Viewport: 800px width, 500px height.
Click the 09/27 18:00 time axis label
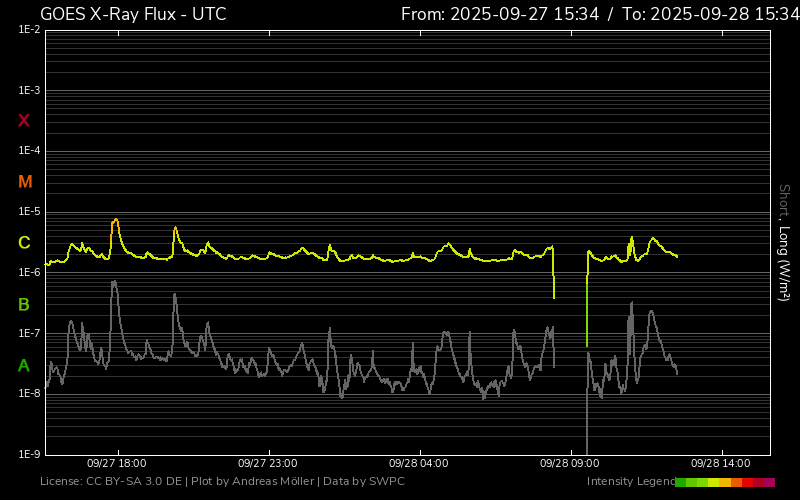pos(117,464)
